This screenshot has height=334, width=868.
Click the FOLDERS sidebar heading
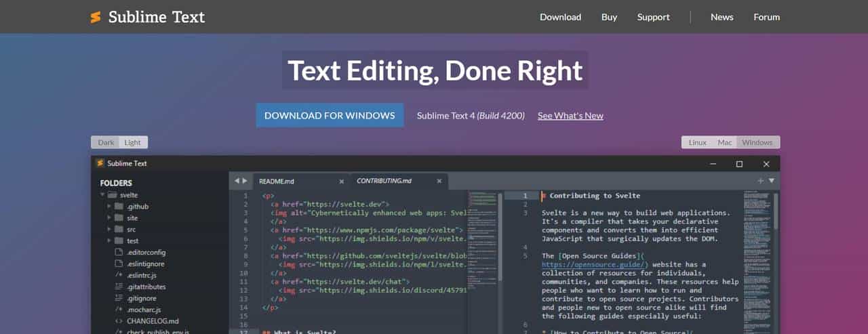[x=116, y=183]
